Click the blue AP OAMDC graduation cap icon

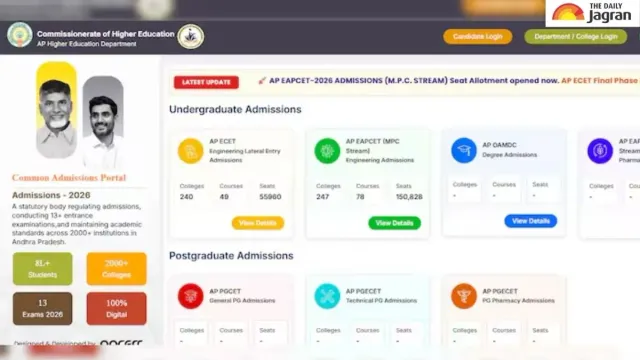tap(464, 150)
